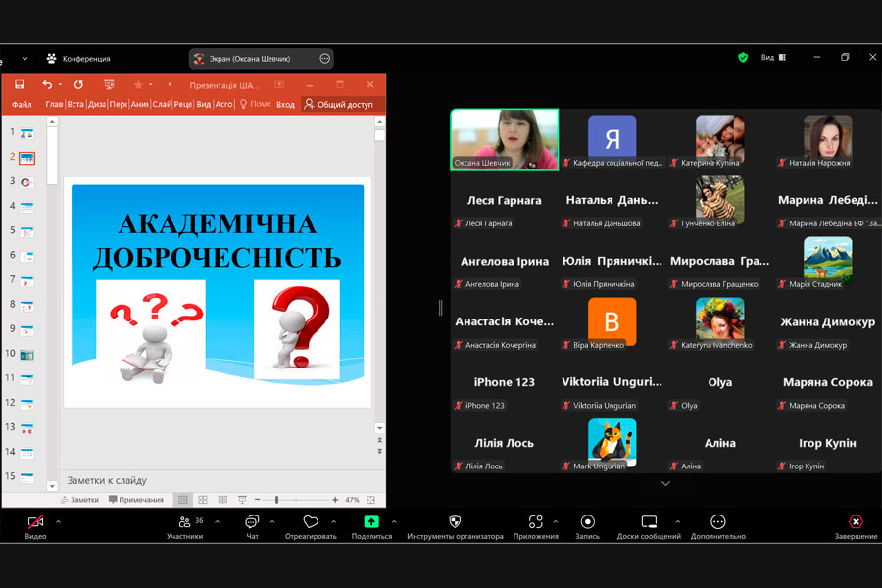The width and height of the screenshot is (882, 588).
Task: Open the undo history dropdown arrow
Action: coord(60,85)
